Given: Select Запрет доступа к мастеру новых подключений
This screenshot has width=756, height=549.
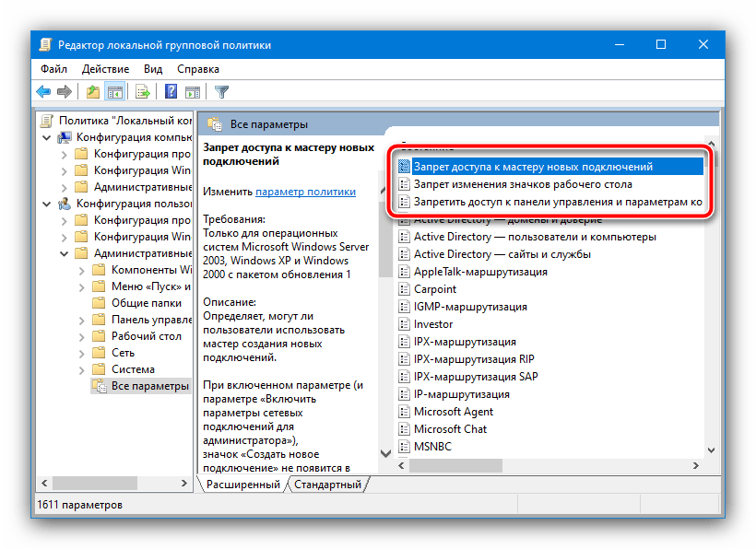Looking at the screenshot, I should click(550, 167).
